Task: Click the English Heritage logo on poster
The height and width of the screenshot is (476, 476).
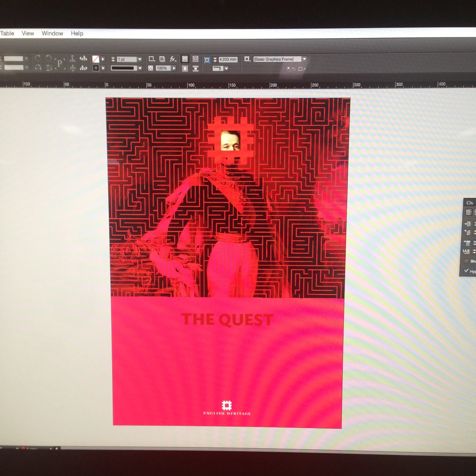Action: click(227, 408)
